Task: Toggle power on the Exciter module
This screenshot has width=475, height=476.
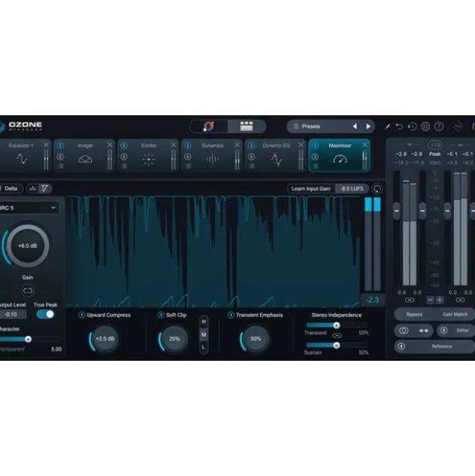Action: (x=124, y=146)
